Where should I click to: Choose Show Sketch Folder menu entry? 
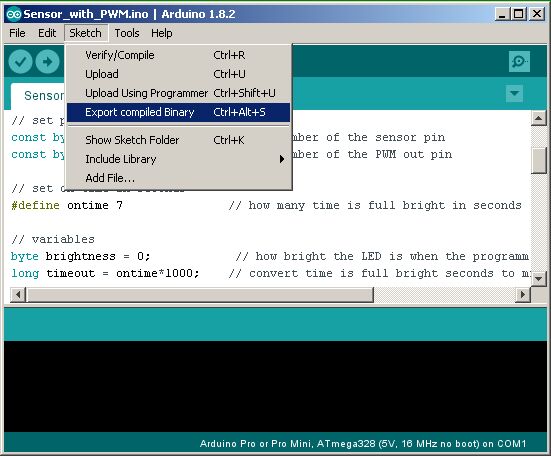(x=178, y=140)
